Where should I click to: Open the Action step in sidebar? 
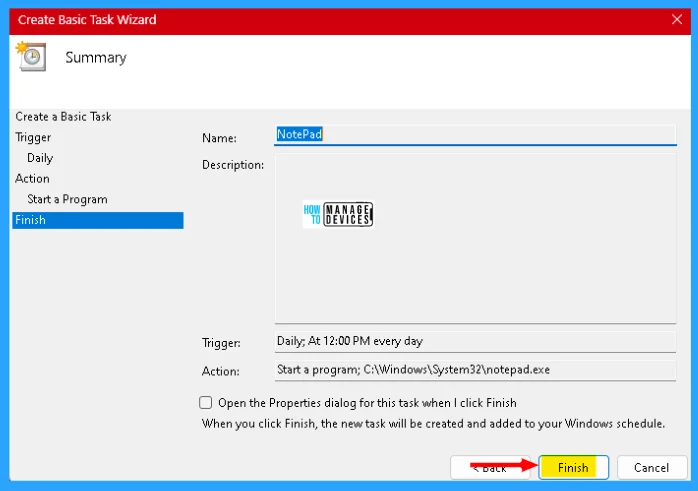32,178
